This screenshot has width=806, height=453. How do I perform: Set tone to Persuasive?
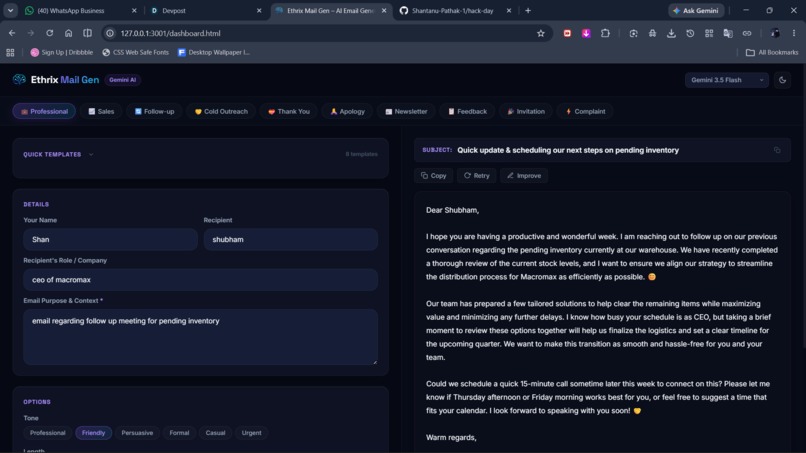pyautogui.click(x=137, y=433)
